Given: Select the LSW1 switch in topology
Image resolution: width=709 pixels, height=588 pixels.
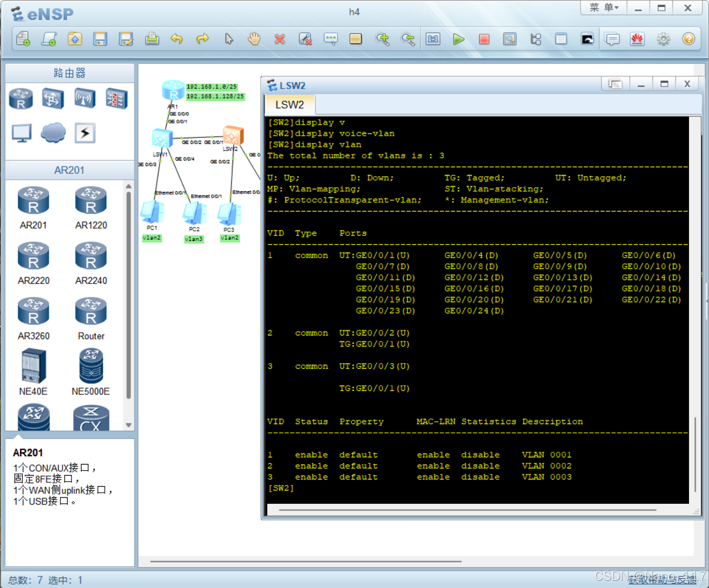Looking at the screenshot, I should point(162,138).
